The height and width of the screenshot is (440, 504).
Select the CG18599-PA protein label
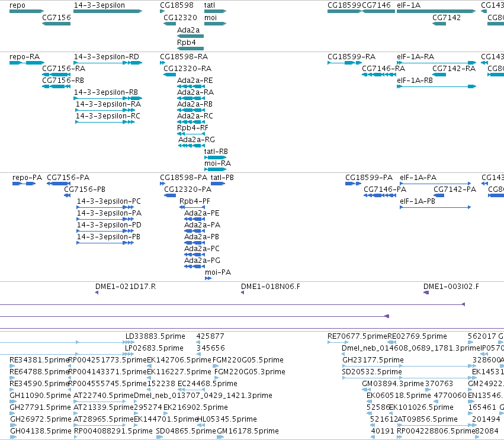click(369, 178)
